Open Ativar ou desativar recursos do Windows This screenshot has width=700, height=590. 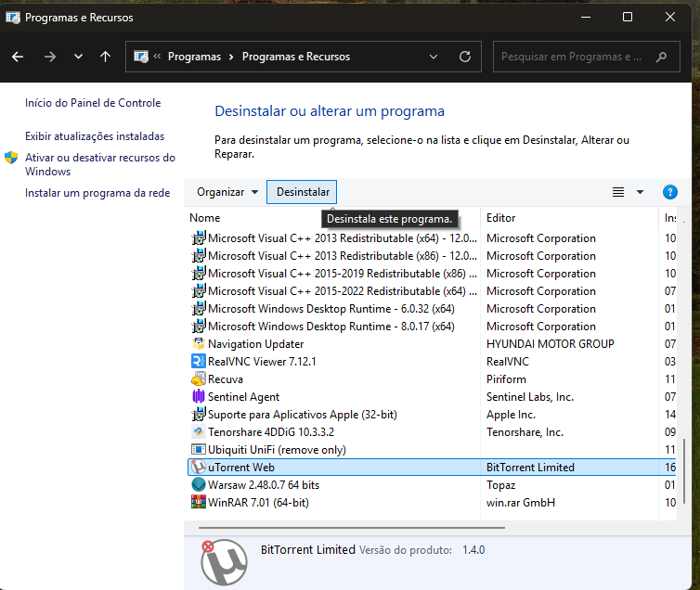click(x=100, y=164)
